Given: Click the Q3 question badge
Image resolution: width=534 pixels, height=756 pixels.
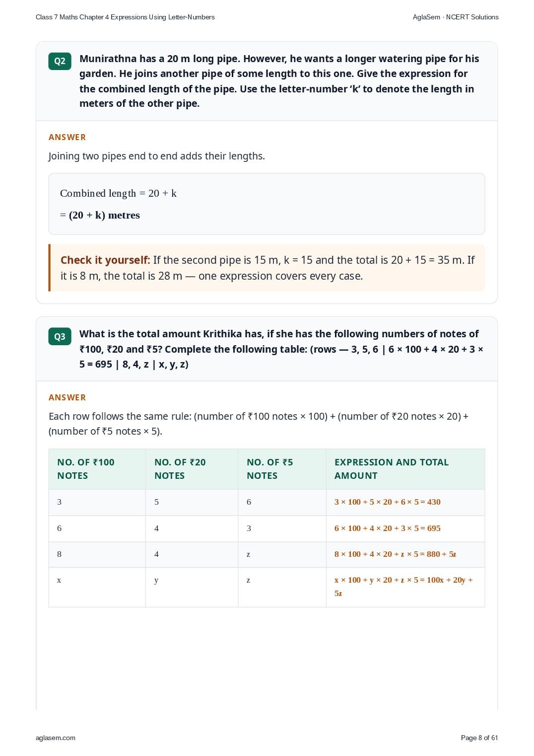Looking at the screenshot, I should pyautogui.click(x=60, y=336).
